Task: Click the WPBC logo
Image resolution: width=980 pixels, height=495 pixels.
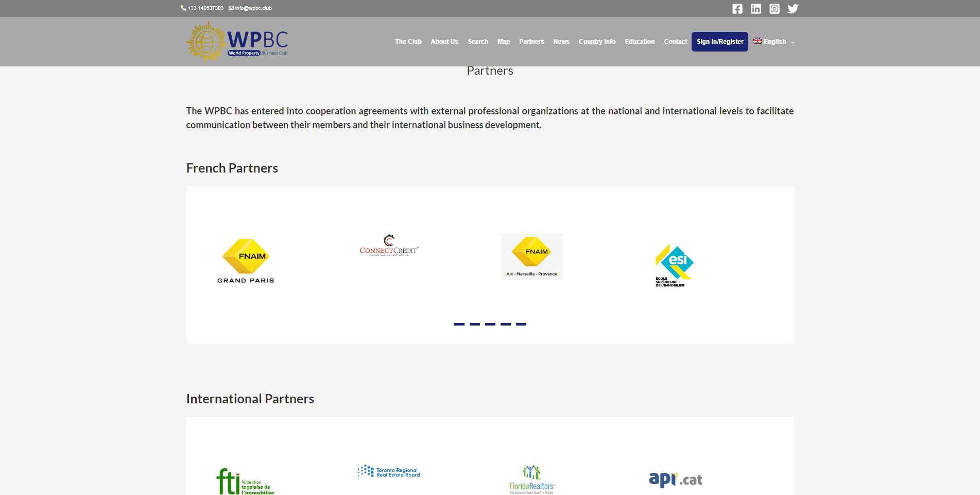Action: click(237, 42)
